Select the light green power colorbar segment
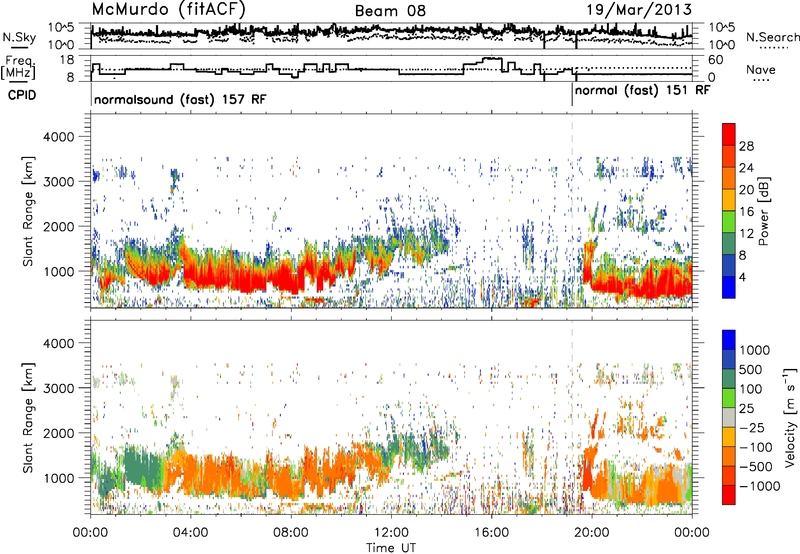Screen dimensions: 800x554 coord(729,222)
